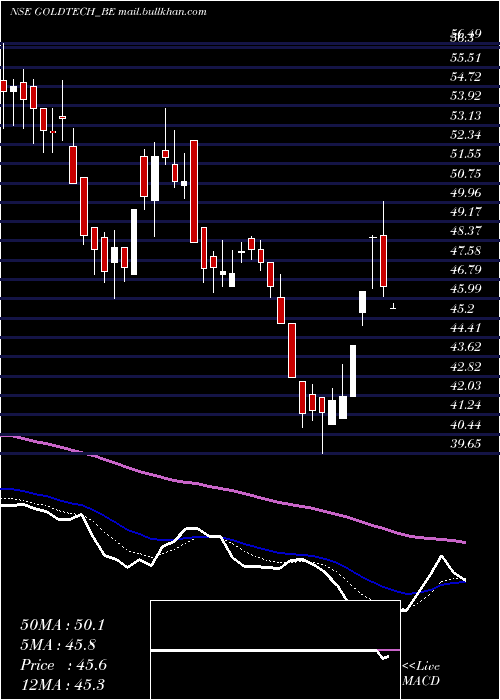Click the 54.72 price axis label
The height and width of the screenshot is (700, 500).
point(466,77)
